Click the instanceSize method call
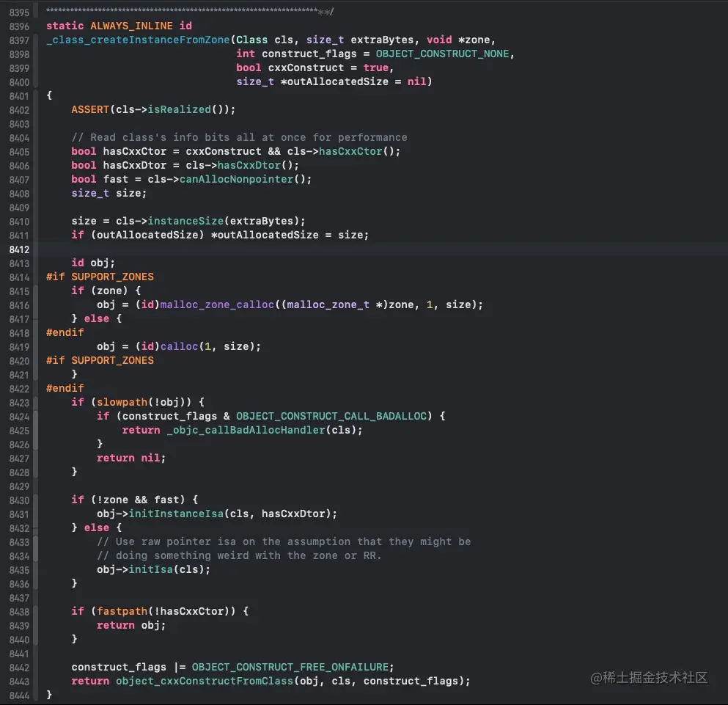Screen dimensions: 728x705 point(185,222)
